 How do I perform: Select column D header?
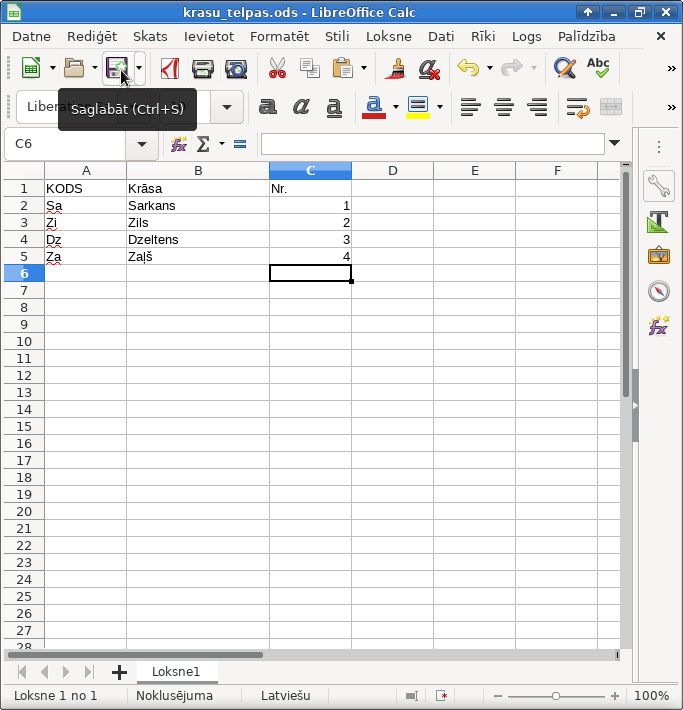click(392, 171)
